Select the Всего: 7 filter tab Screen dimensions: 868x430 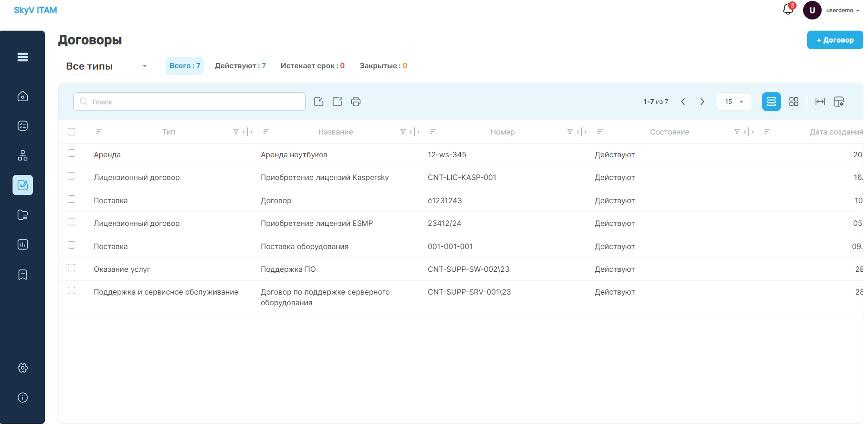click(x=185, y=66)
